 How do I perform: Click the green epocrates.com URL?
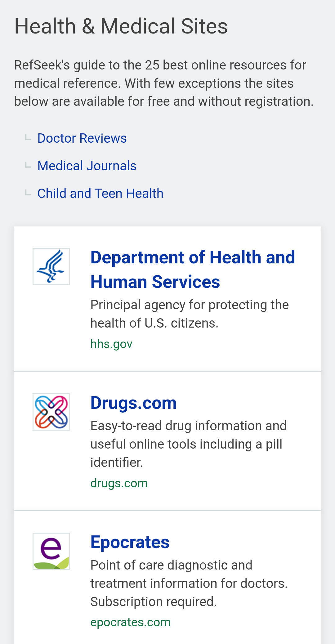(130, 622)
